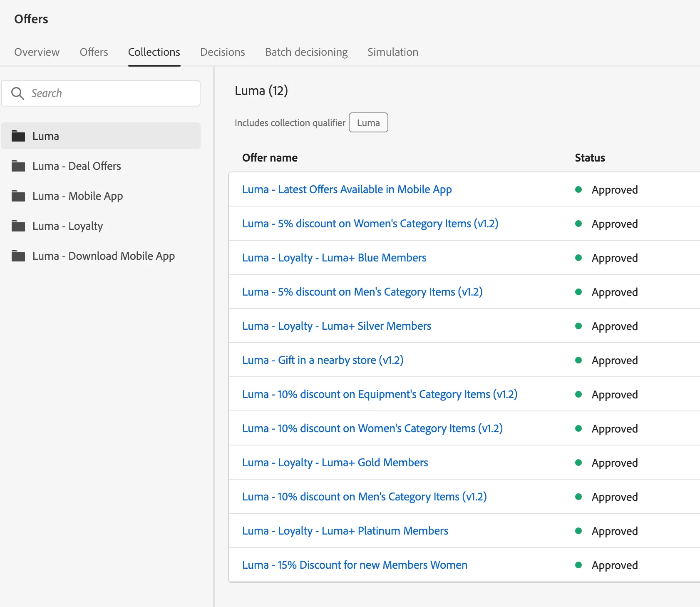Select the Collections tab
The image size is (700, 607).
(154, 52)
